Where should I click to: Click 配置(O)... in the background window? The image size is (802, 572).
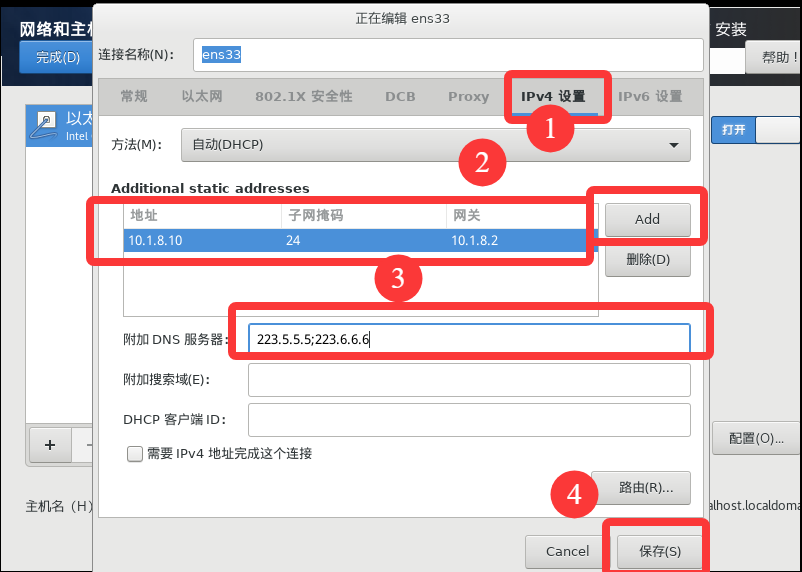pos(756,439)
